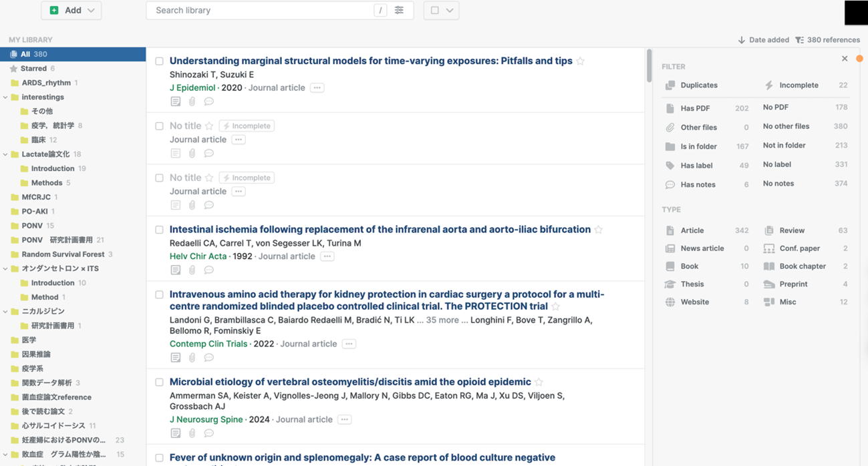Viewport: 868px width, 466px height.
Task: Click attachment paperclip for Microbial etiology article
Action: point(192,433)
